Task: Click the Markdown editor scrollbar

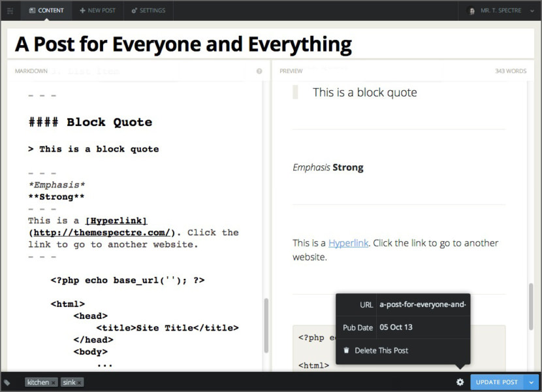Action: [x=266, y=325]
